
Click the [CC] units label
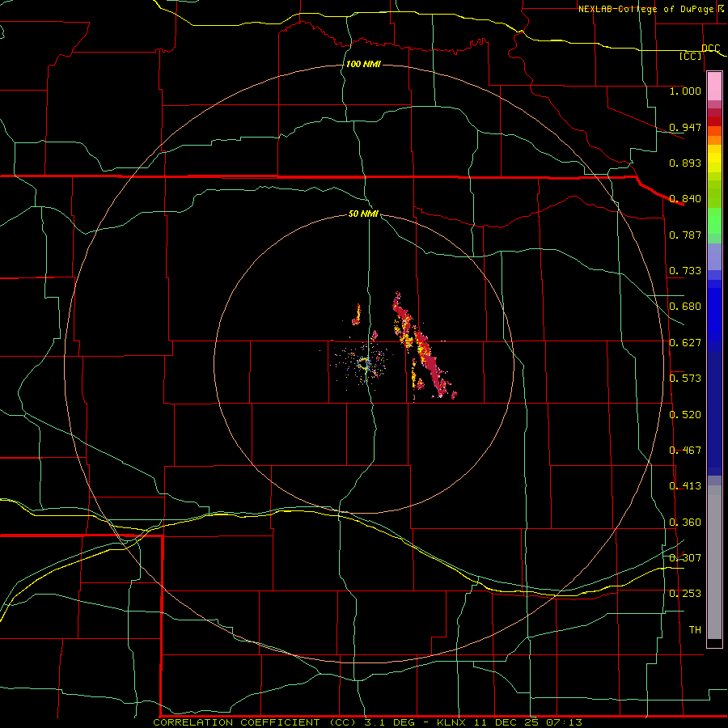pyautogui.click(x=691, y=56)
